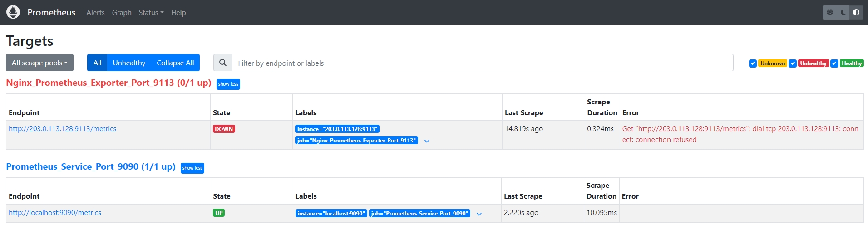
Task: Open the All scrape pools dropdown
Action: [39, 63]
